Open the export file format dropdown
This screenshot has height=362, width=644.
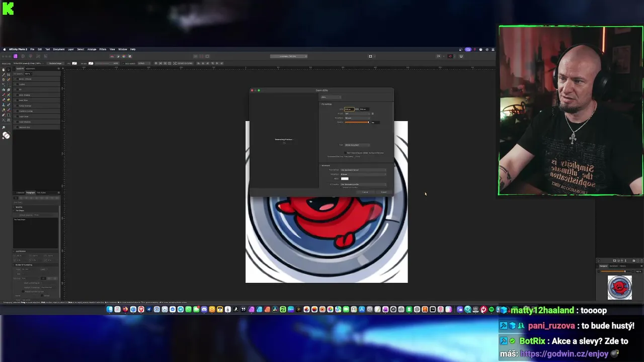(x=331, y=97)
